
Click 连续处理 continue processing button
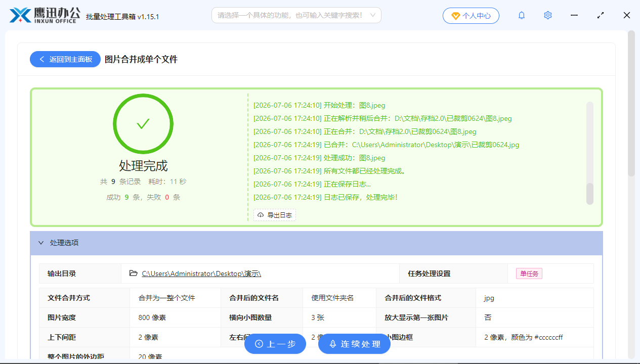354,344
